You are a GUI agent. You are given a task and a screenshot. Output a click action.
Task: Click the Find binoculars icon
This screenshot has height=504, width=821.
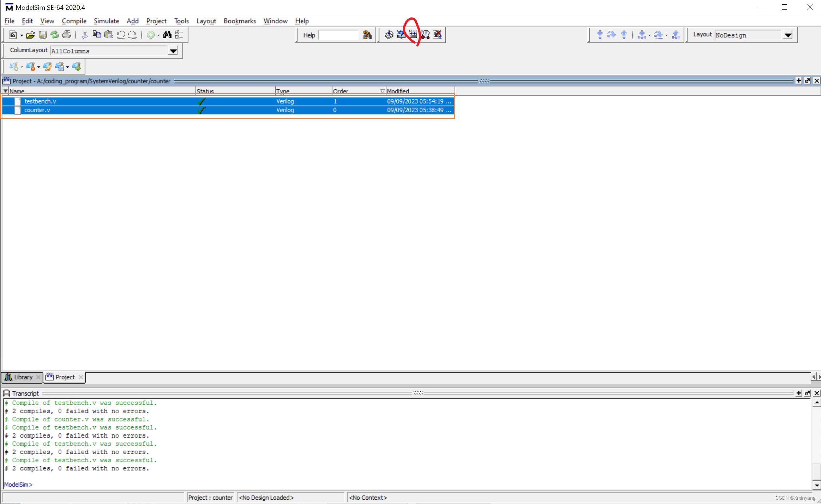[x=167, y=35]
